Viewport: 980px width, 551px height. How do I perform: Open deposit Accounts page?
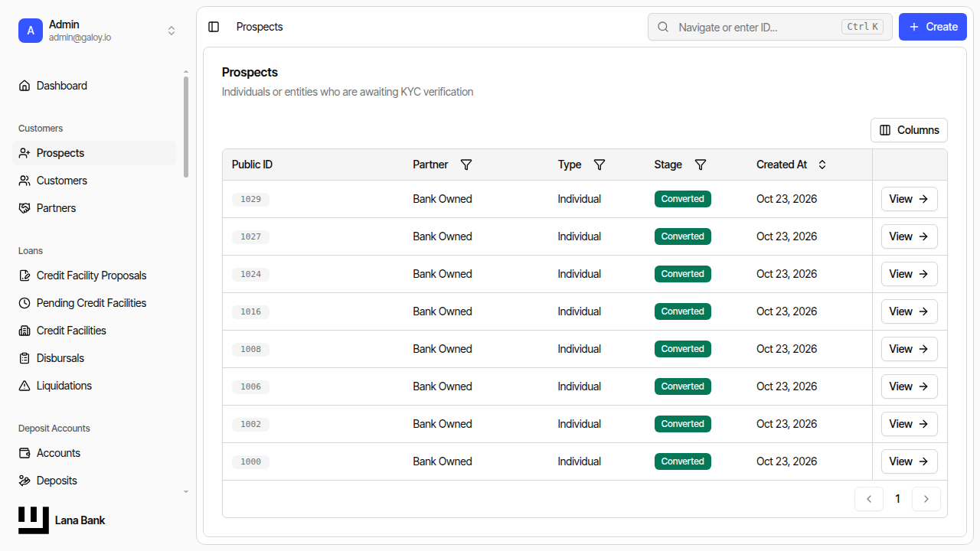click(95, 453)
